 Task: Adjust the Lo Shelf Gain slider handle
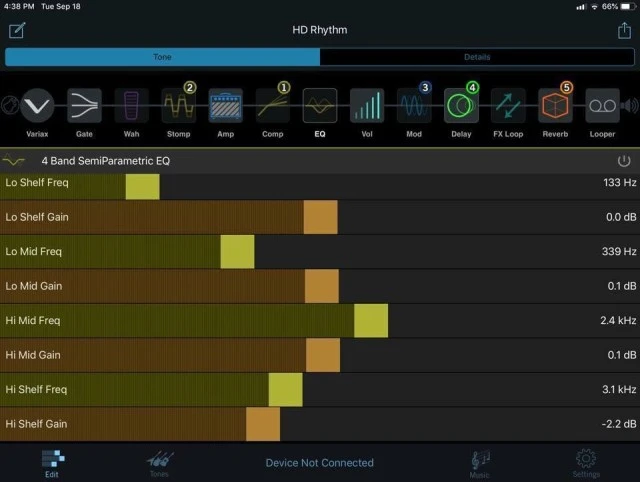tap(320, 217)
